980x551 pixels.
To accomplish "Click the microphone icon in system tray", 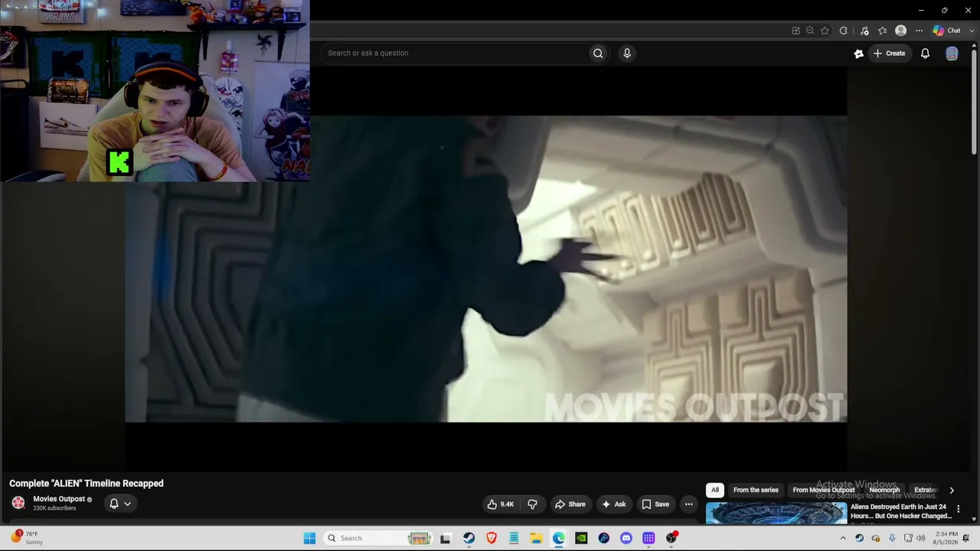I will click(x=892, y=538).
